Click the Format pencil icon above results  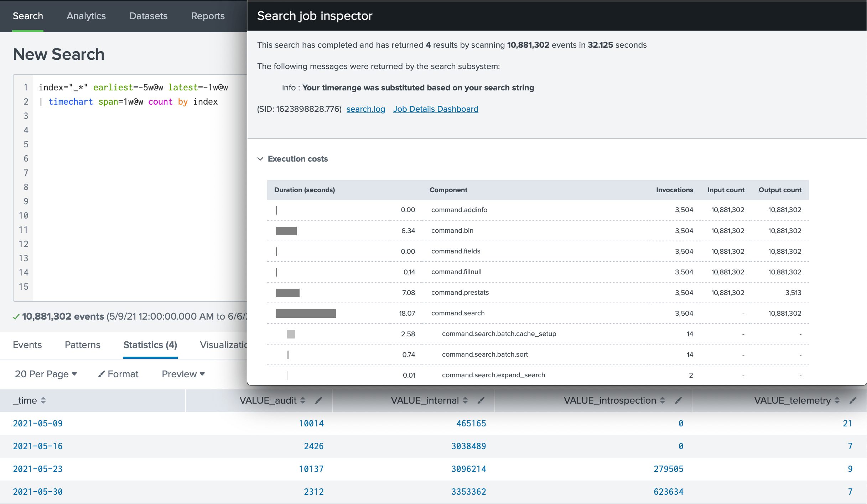click(102, 374)
